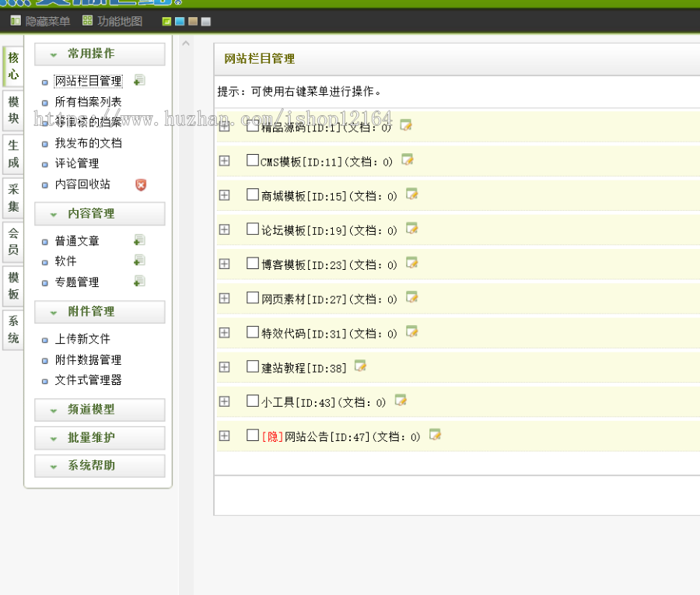Click the quick-add icon beside 软件
Screen dimensions: 700x595
138,261
